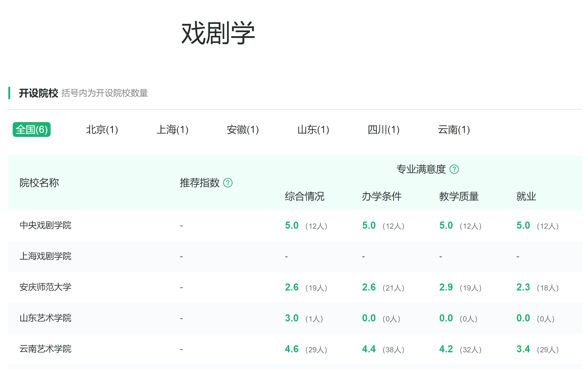Click 山东艺术学院 综合情况 score 3.0
588x369 pixels.
pyautogui.click(x=292, y=318)
